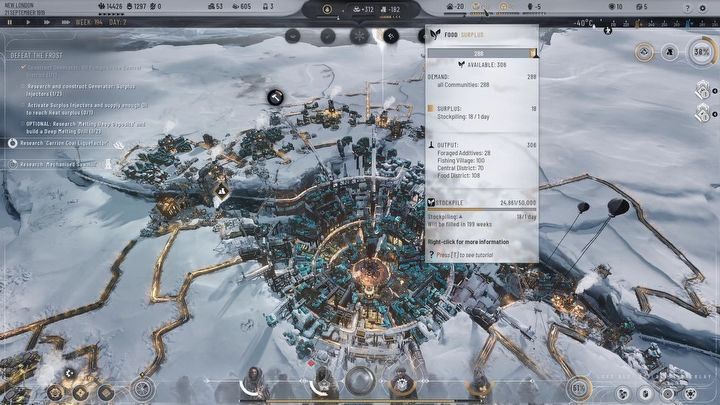
Task: Click the workforce counter showing 1297
Action: 136,6
